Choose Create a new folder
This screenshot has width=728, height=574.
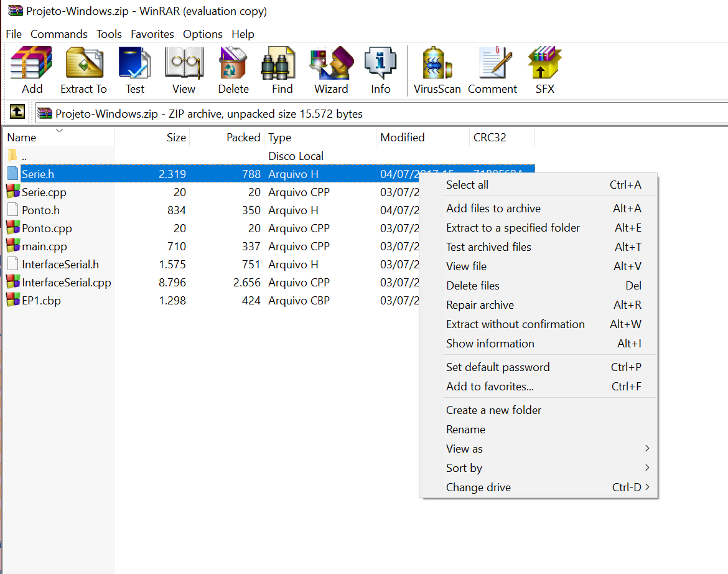[x=538, y=410]
